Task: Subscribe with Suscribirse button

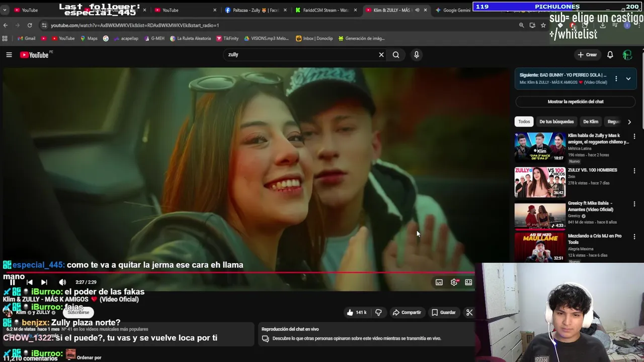Action: (x=78, y=312)
